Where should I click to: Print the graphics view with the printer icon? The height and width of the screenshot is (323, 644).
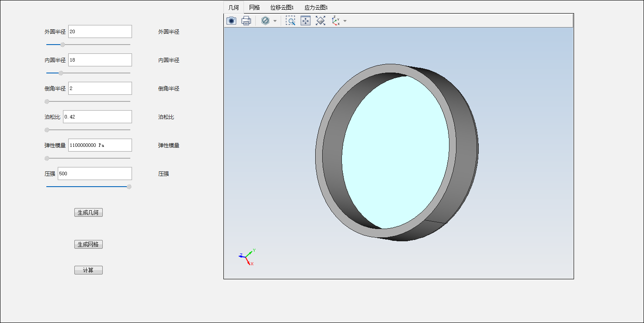(246, 21)
